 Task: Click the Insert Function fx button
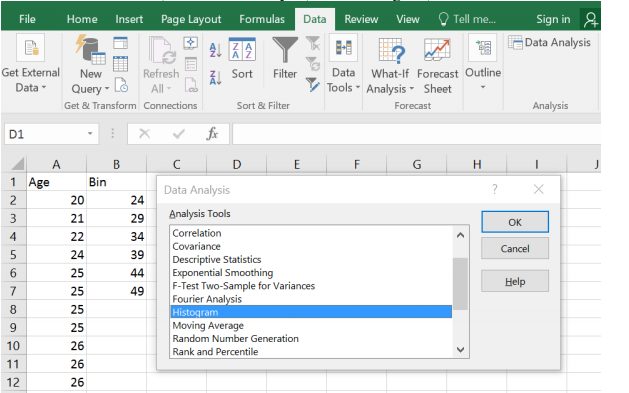212,134
